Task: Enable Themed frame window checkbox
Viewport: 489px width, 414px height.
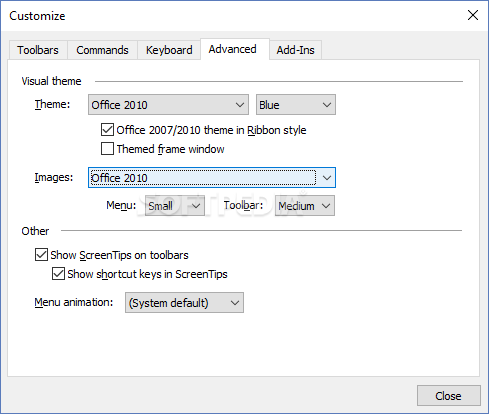Action: click(107, 149)
